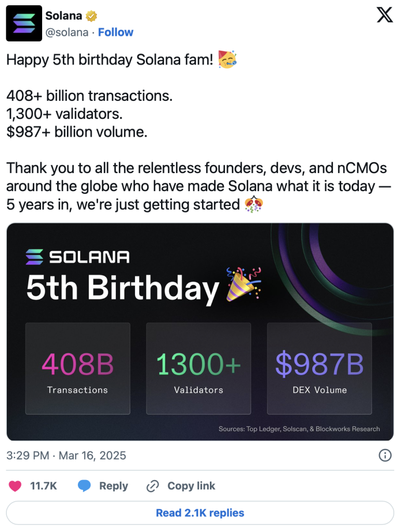Read 2.1K replies
Image resolution: width=401 pixels, height=532 pixels.
click(x=200, y=513)
